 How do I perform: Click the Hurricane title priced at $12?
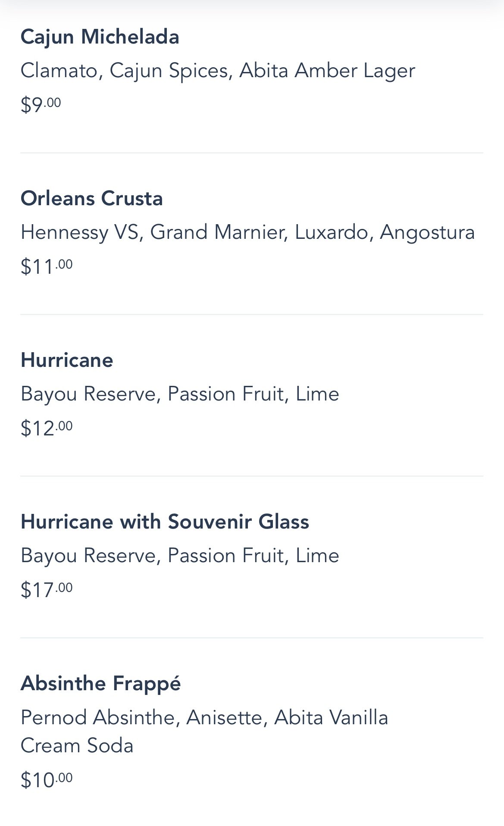point(67,360)
